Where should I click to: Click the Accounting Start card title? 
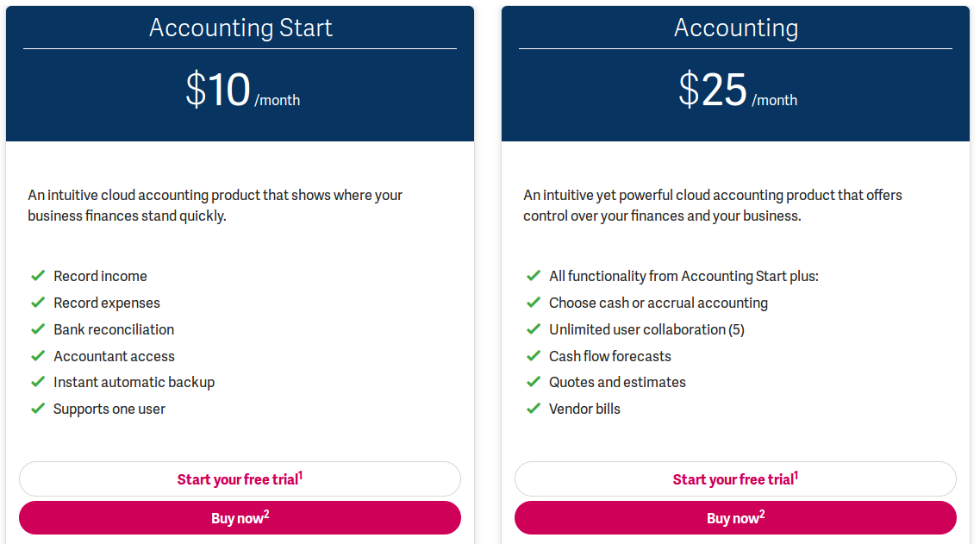tap(240, 28)
